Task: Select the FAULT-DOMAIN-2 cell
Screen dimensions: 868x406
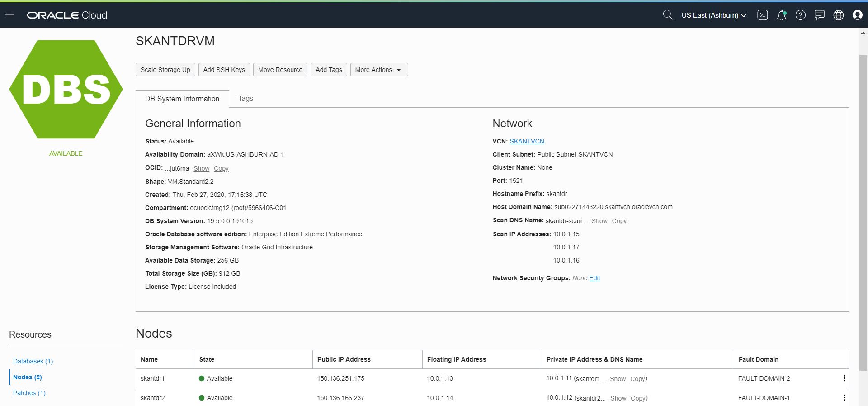Action: coord(764,378)
